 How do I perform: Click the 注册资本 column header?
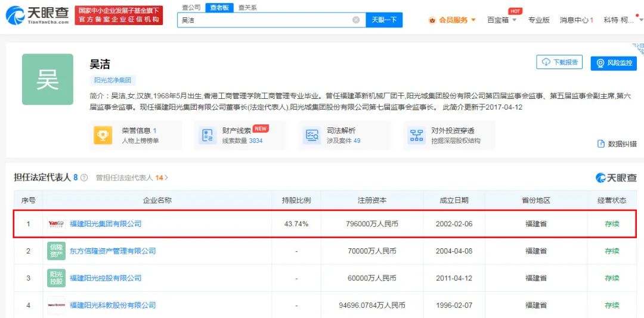click(372, 200)
